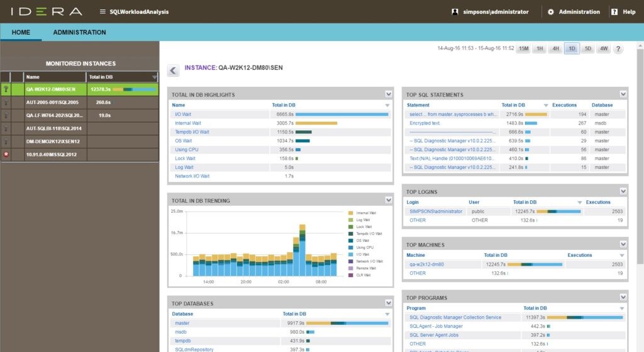This screenshot has height=352, width=644.
Task: Click the status icon of QA-W2K12-DM80\SEN instance
Action: [6, 89]
